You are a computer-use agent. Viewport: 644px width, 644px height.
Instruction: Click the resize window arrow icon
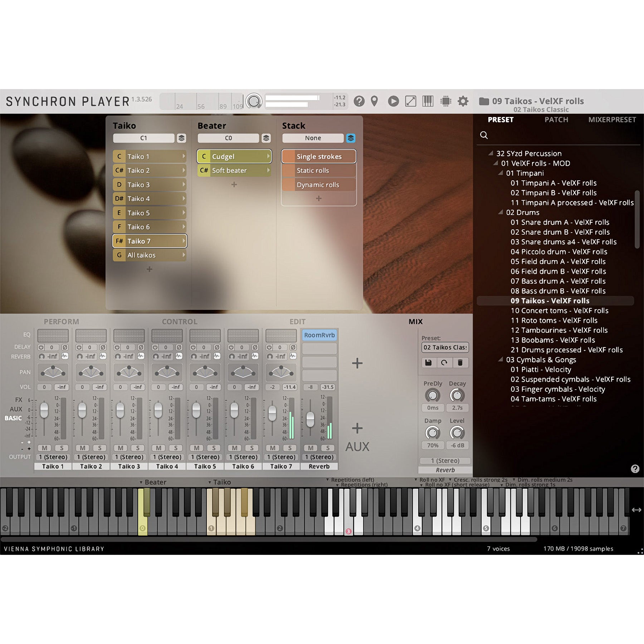(x=410, y=101)
